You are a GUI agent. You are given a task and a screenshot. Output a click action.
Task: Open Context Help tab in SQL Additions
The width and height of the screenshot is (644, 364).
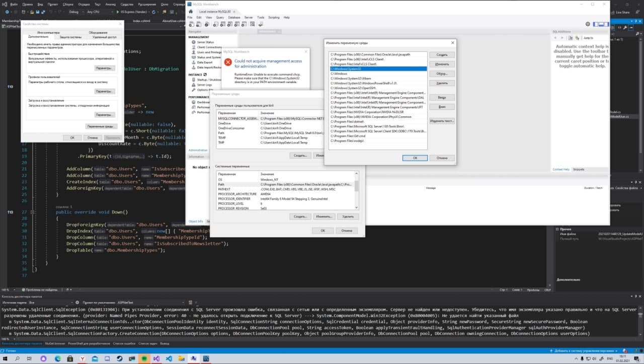(561, 170)
